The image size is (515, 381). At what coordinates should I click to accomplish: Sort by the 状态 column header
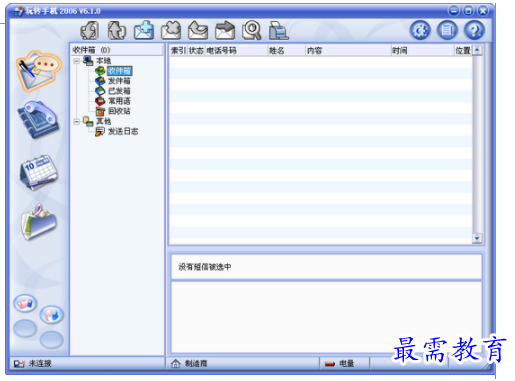coord(196,51)
